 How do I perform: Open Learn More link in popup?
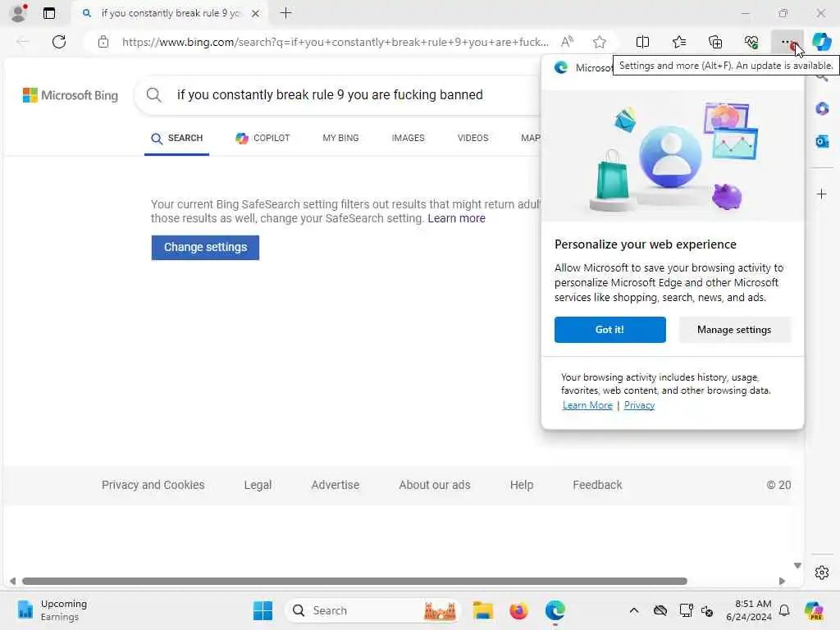tap(587, 405)
